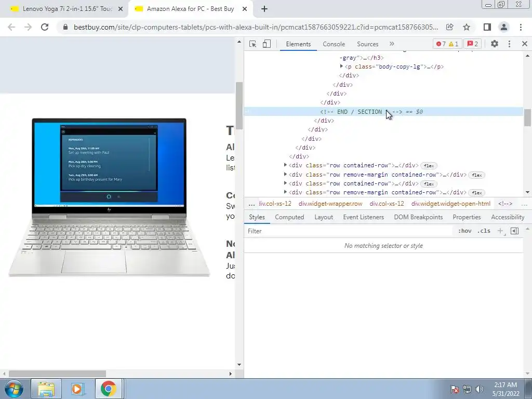
Task: Click flex badge on first remove-margin row
Action: coord(477,175)
